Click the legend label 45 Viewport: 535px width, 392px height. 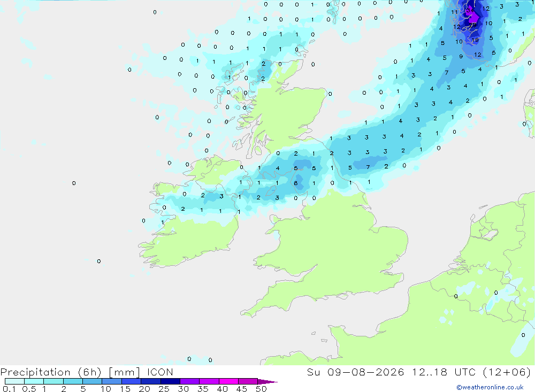pos(242,389)
